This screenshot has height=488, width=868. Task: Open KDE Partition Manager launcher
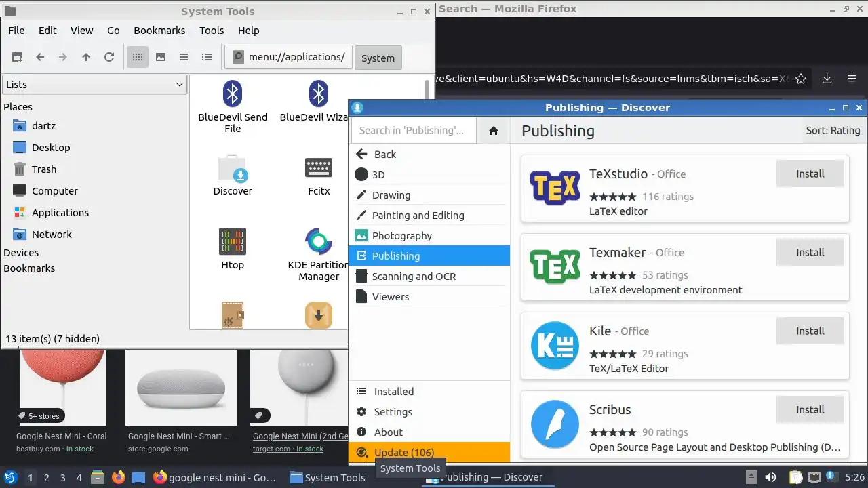click(318, 254)
